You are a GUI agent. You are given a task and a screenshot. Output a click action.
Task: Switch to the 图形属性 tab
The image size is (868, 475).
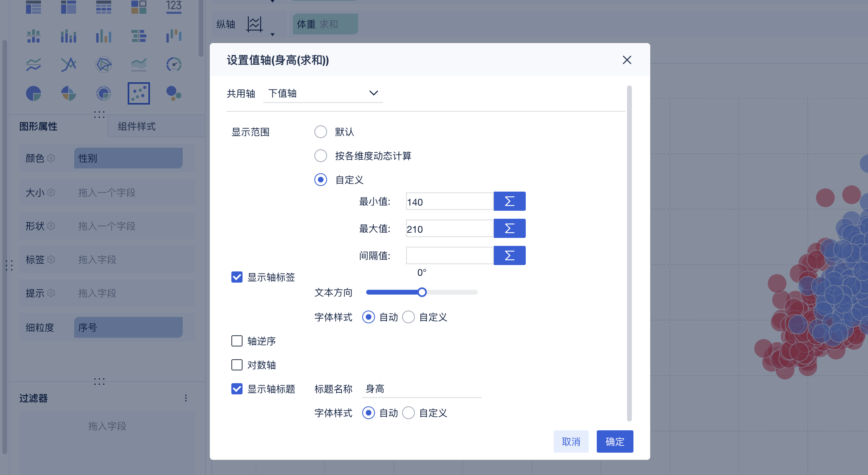[x=38, y=127]
